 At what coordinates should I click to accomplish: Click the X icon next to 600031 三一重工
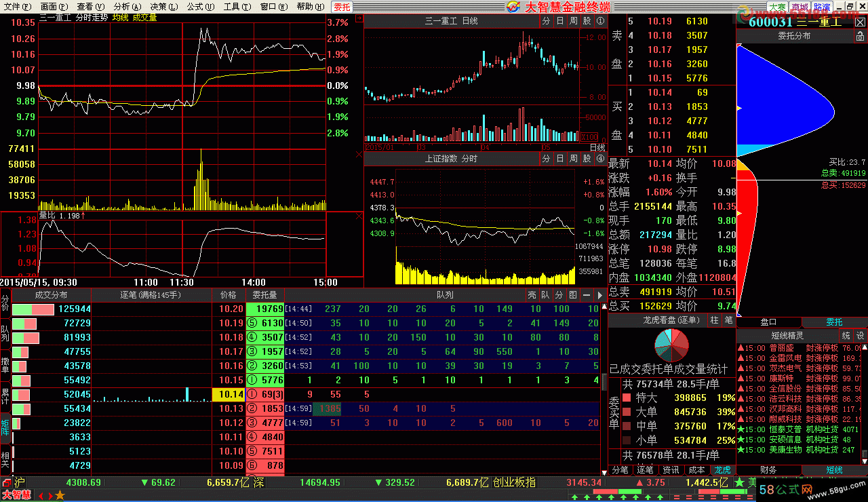(861, 22)
